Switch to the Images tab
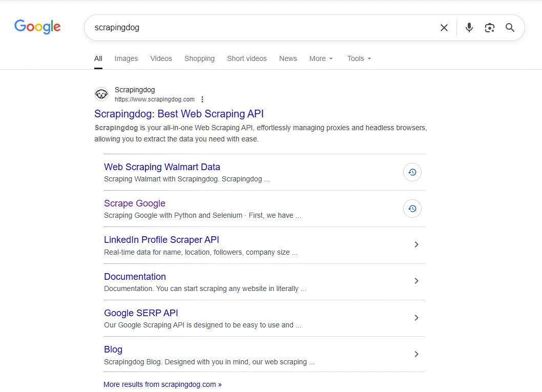Screen dimensions: 542x392 coord(126,58)
